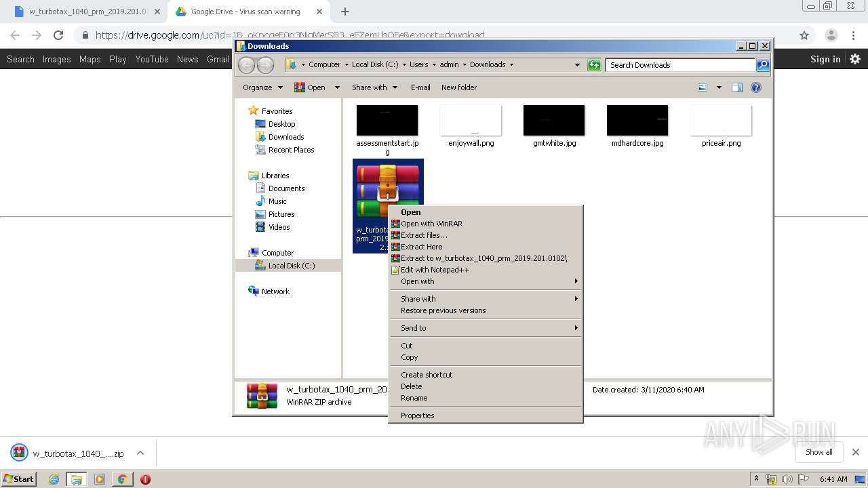Screen dimensions: 868x488
Task: Click Show all downloads button
Action: pyautogui.click(x=819, y=452)
